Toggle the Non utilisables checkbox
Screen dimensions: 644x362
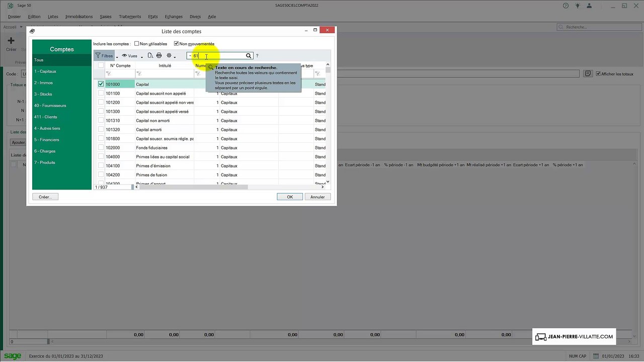pyautogui.click(x=136, y=44)
